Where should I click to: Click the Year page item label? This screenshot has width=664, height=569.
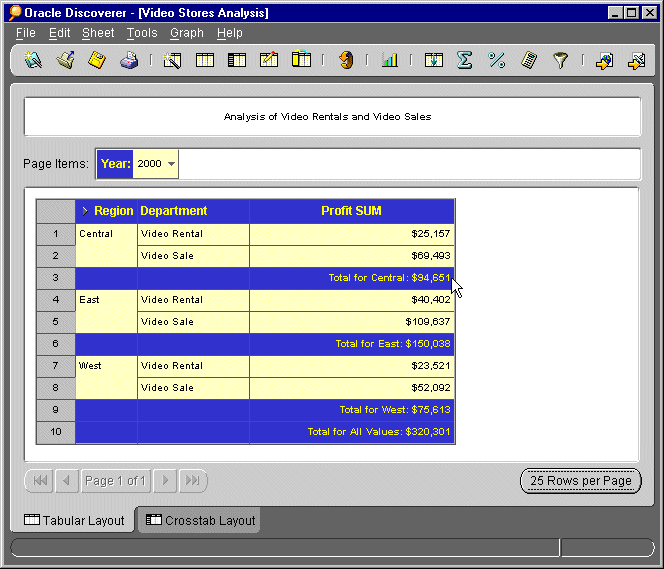(x=115, y=164)
